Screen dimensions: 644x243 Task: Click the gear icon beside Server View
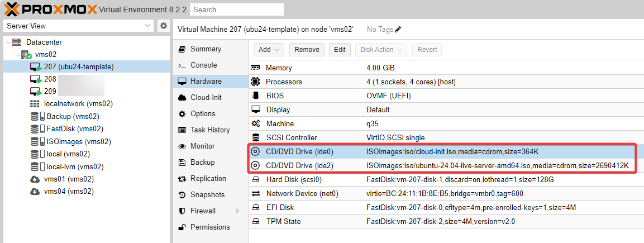pos(163,26)
